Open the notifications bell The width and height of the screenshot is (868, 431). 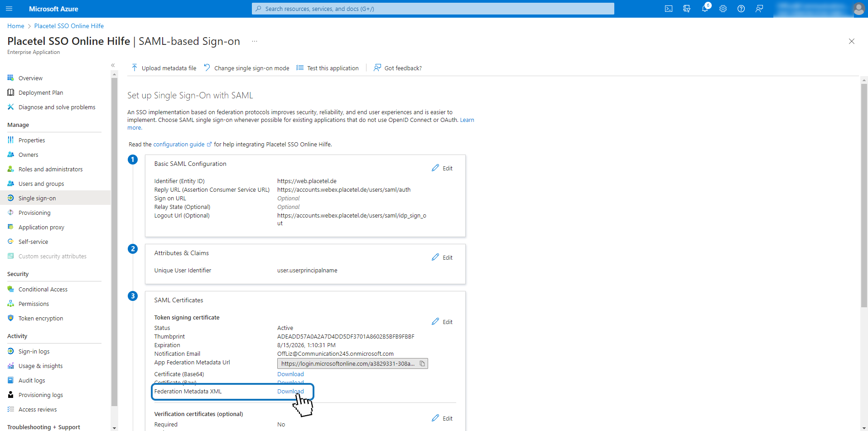click(705, 9)
